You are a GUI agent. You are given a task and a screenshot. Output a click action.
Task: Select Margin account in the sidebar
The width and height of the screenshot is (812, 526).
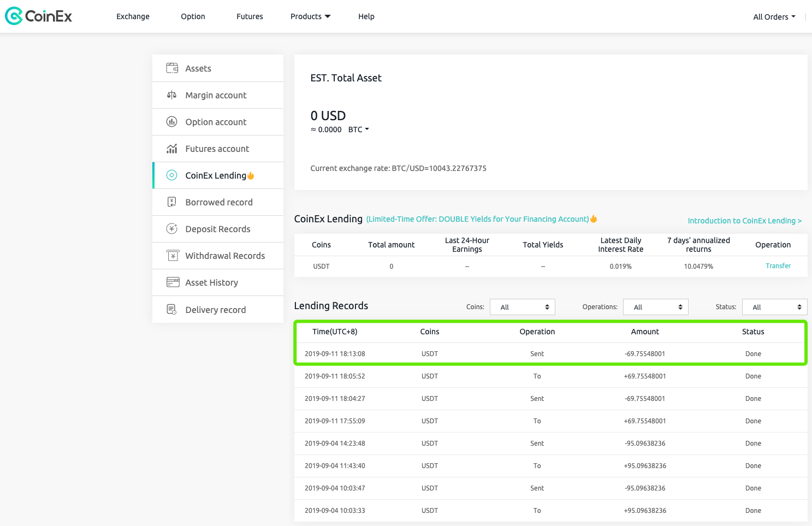click(x=218, y=95)
